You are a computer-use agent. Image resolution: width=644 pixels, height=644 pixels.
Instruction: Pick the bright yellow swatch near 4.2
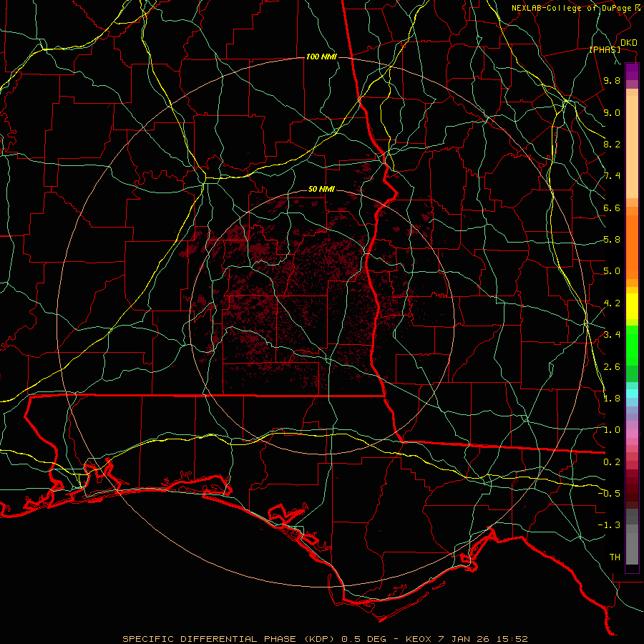point(632,306)
